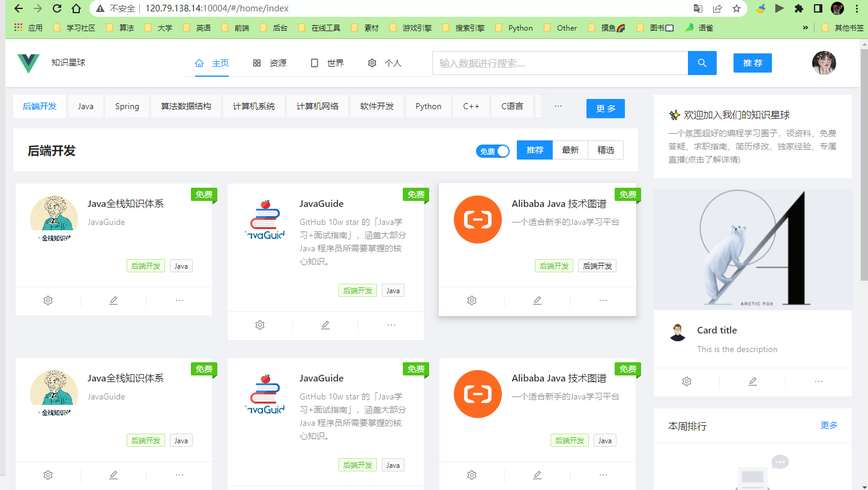The height and width of the screenshot is (490, 868).
Task: Click the Alibaba orange logo on first card
Action: pos(478,220)
